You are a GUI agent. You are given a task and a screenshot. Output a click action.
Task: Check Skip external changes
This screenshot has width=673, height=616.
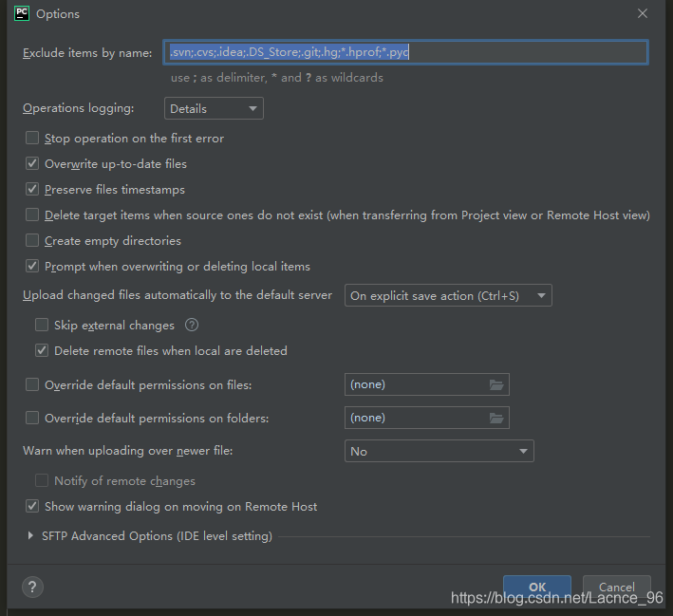pos(42,325)
